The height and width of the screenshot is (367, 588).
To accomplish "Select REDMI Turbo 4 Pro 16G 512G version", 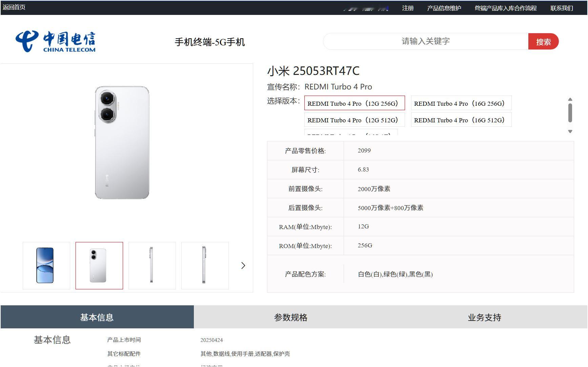I will tap(461, 120).
